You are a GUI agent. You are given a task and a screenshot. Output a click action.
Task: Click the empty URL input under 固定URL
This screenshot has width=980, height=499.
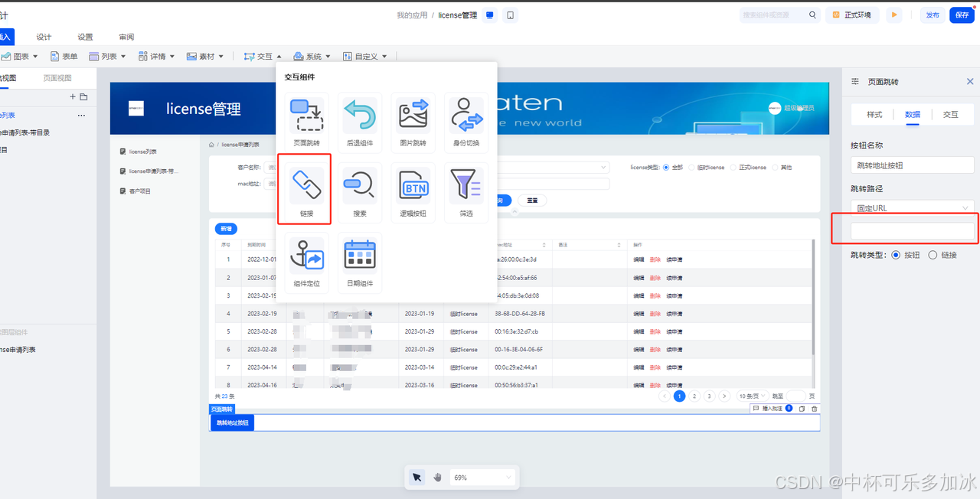click(912, 230)
